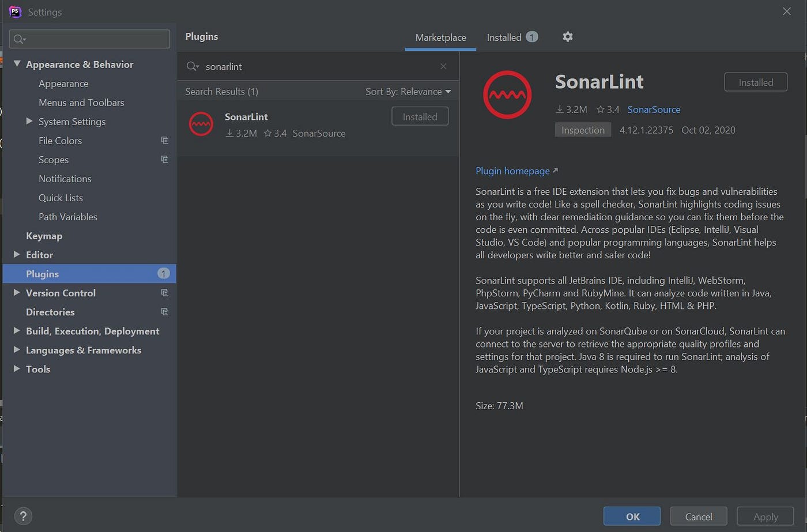Switch to the Marketplace tab
This screenshot has height=532, width=807.
(x=440, y=37)
